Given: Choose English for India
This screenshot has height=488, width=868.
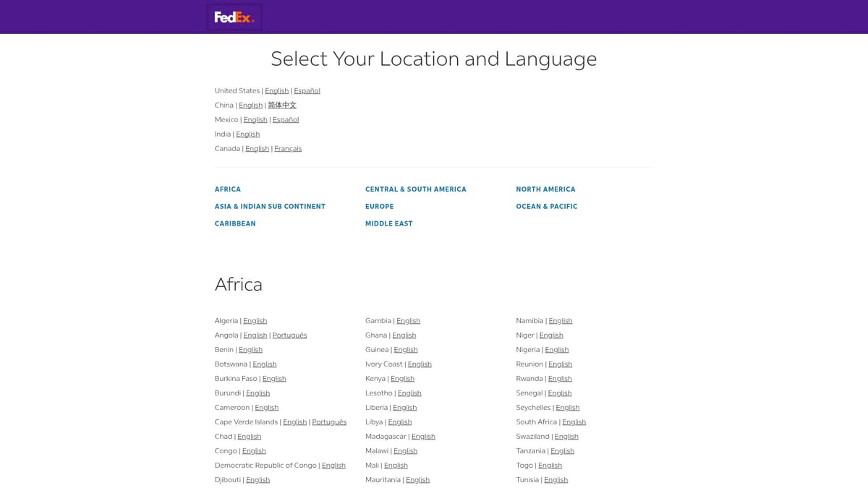Looking at the screenshot, I should coord(247,134).
